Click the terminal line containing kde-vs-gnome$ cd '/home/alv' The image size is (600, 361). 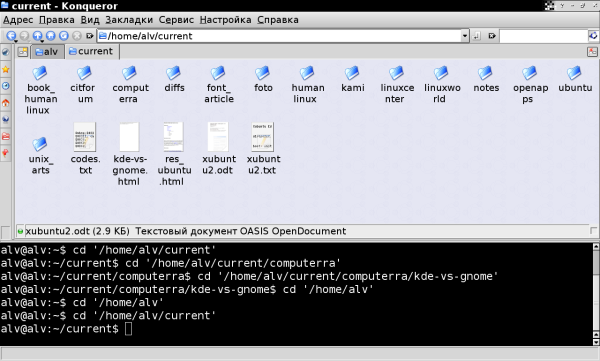187,289
